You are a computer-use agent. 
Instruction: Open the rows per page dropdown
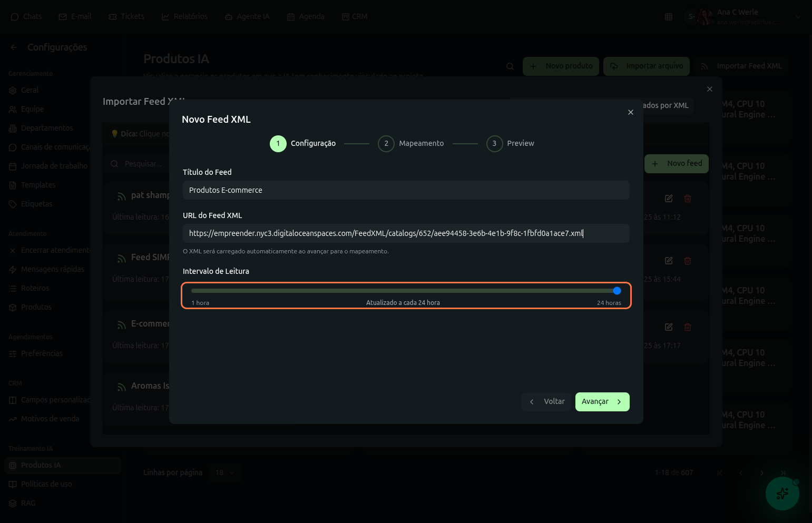click(225, 472)
